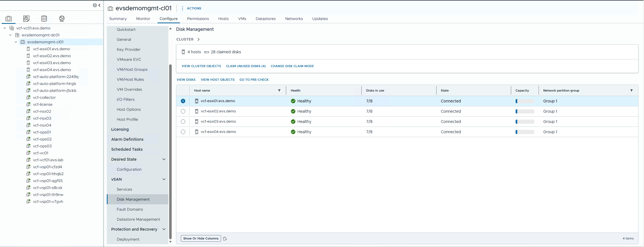Click the capacity bar for vcf-esxi04.evs.demo

525,132
